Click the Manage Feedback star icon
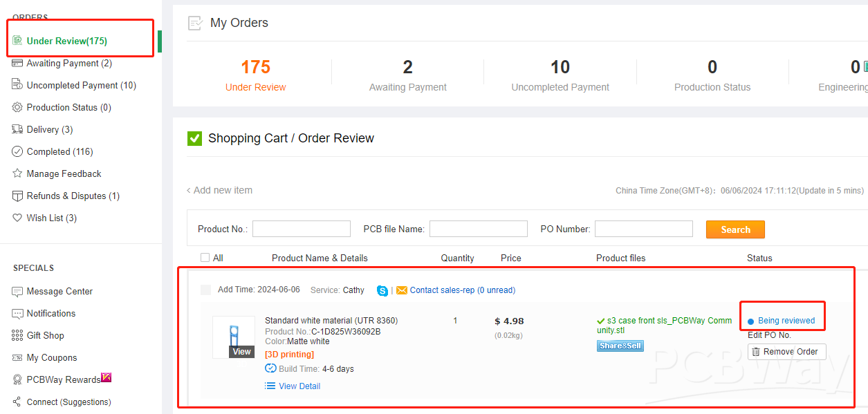868x414 pixels. tap(17, 173)
